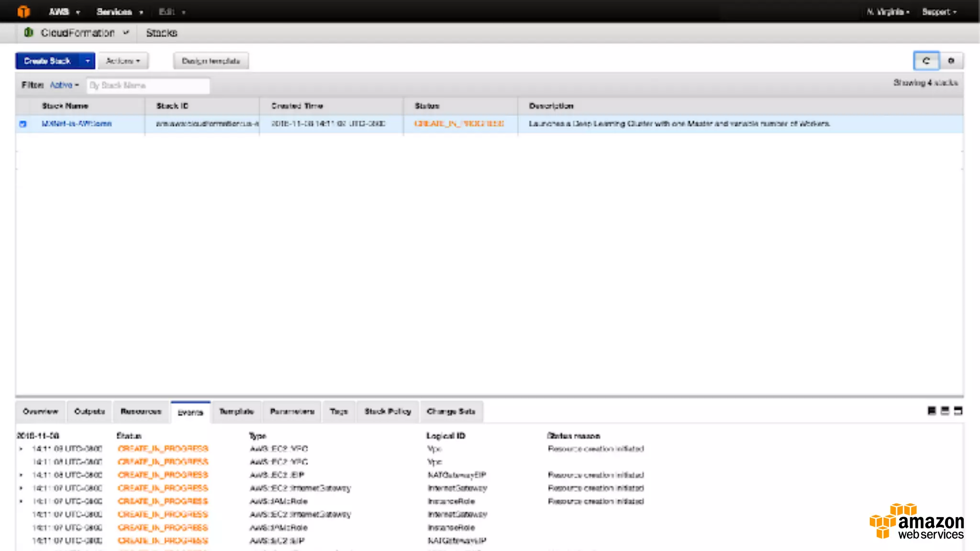Switch to the Parameters tab
Viewport: 980px width, 551px height.
(x=292, y=411)
